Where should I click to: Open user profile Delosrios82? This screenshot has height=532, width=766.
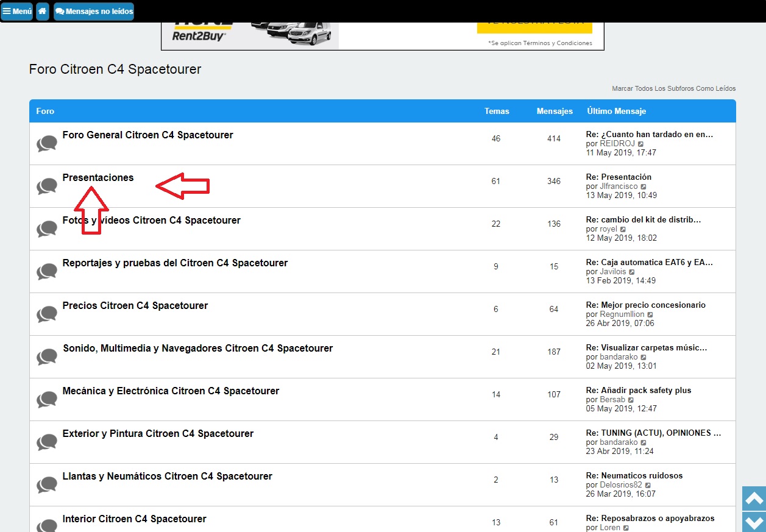point(621,484)
